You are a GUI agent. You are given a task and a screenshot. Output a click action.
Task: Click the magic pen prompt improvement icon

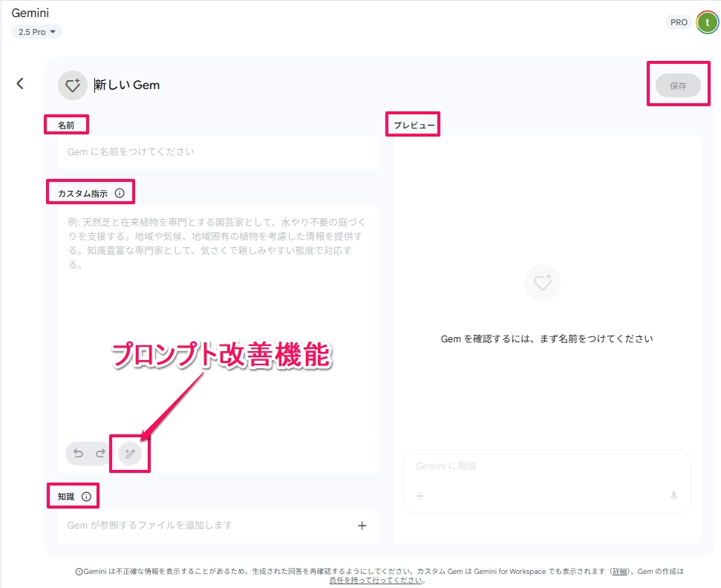click(x=130, y=454)
